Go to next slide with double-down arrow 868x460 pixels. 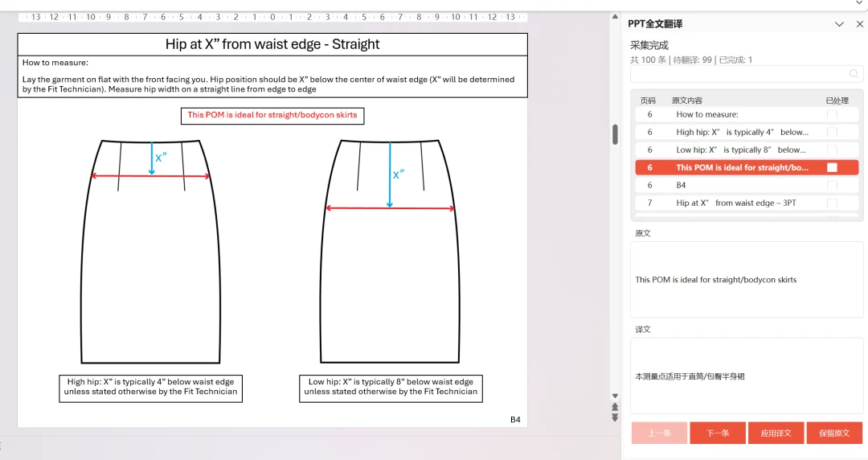click(x=615, y=417)
